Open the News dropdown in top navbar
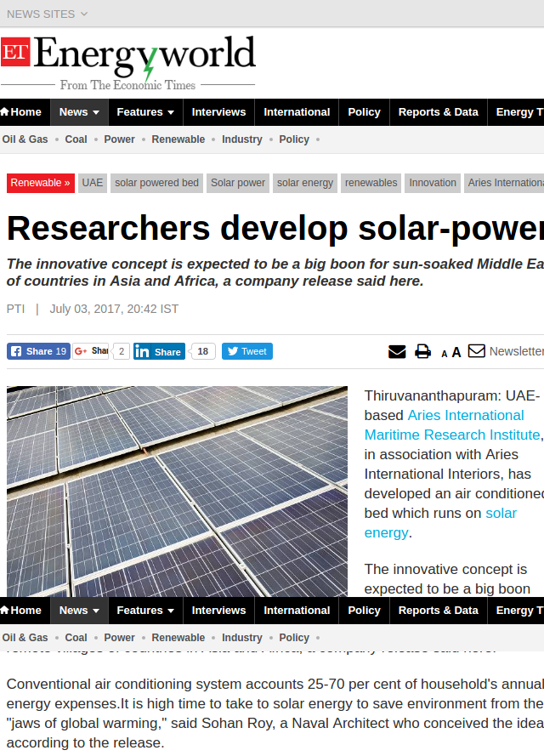 point(79,112)
